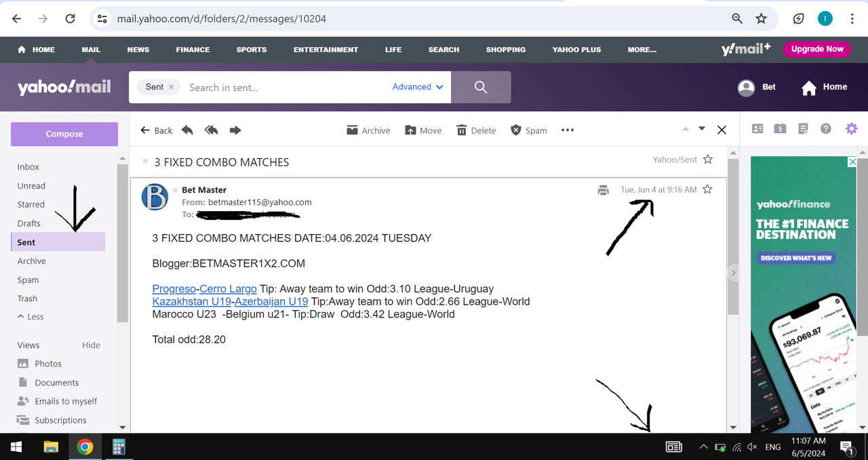868x460 pixels.
Task: Open the Azerbaijan U19 link
Action: [271, 301]
